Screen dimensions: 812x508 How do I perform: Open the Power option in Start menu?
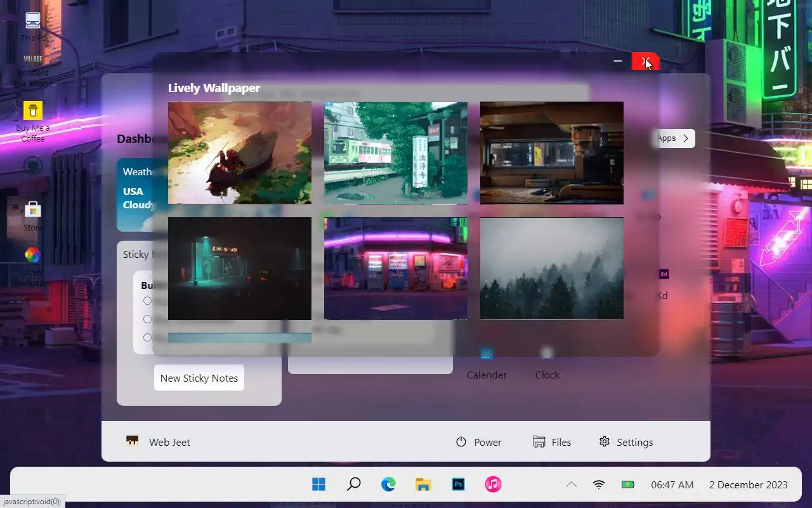pyautogui.click(x=479, y=442)
